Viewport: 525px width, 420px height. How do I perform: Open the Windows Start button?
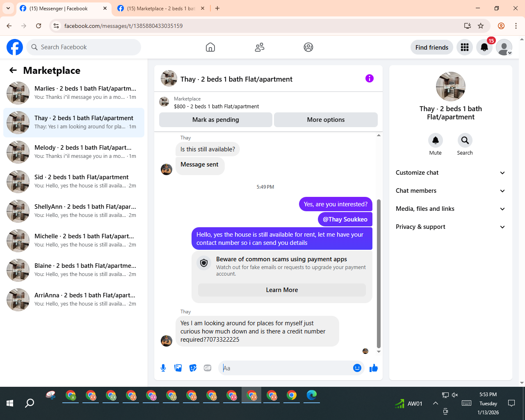(x=10, y=403)
